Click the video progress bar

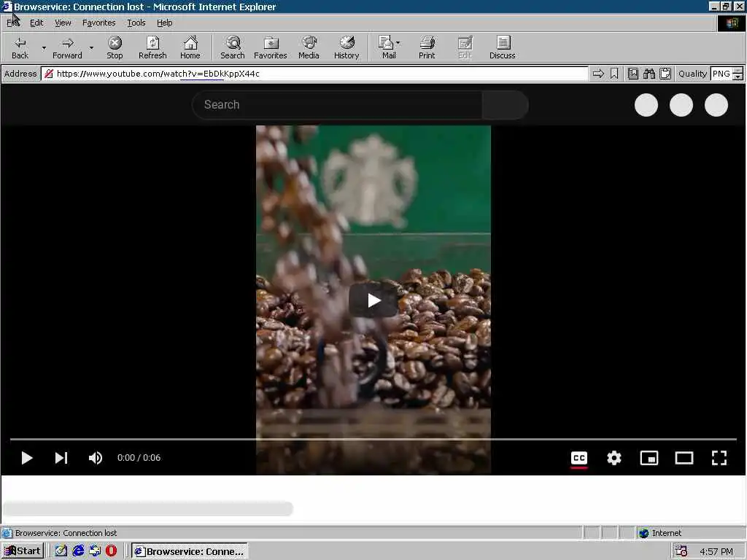373,439
